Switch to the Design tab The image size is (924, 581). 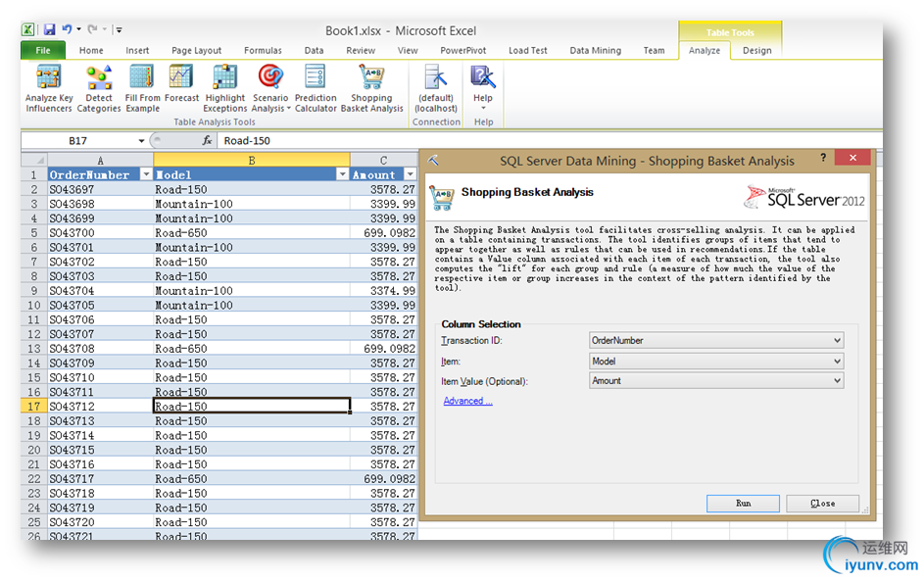coord(756,51)
